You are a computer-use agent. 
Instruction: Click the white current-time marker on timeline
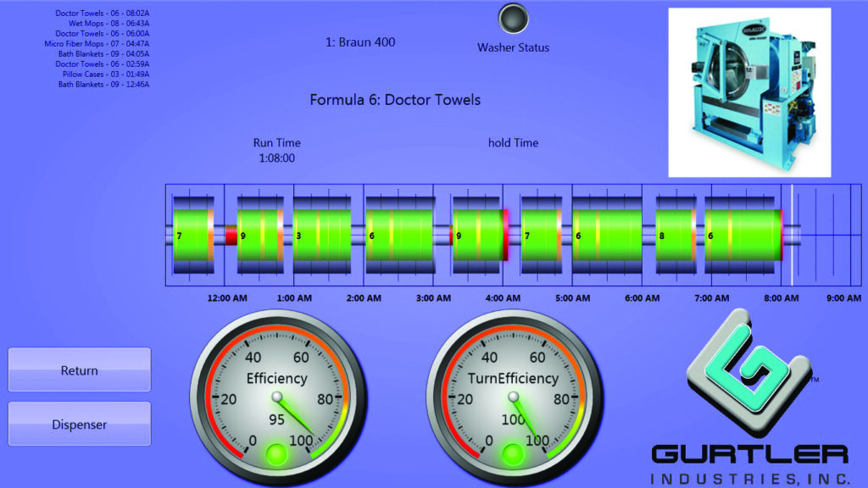click(792, 235)
